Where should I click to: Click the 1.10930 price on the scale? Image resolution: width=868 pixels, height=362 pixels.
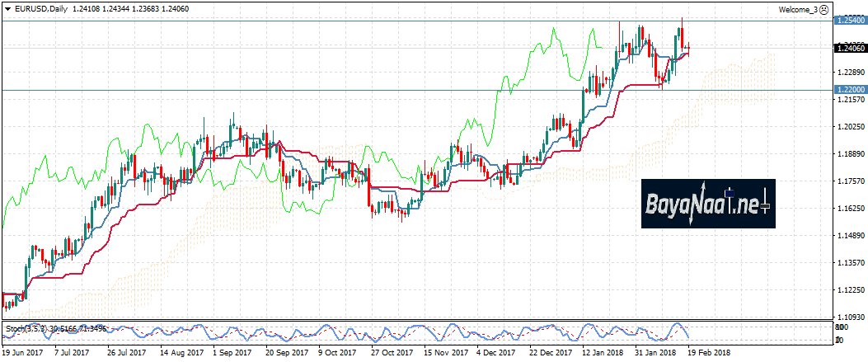848,317
